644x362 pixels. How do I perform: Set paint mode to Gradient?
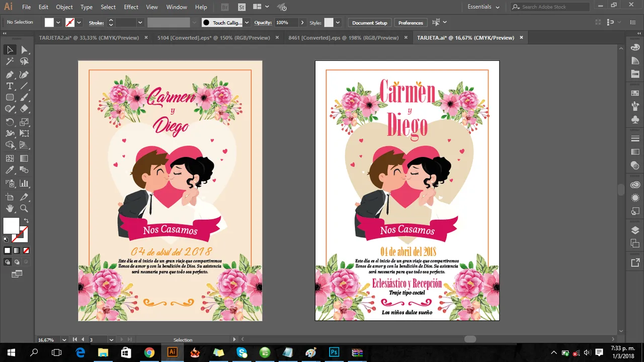pyautogui.click(x=17, y=250)
